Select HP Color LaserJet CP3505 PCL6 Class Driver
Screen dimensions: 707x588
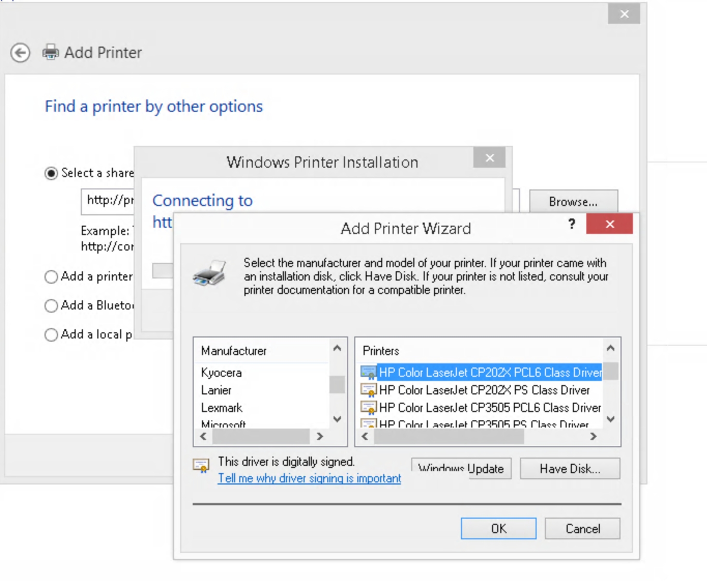click(481, 407)
